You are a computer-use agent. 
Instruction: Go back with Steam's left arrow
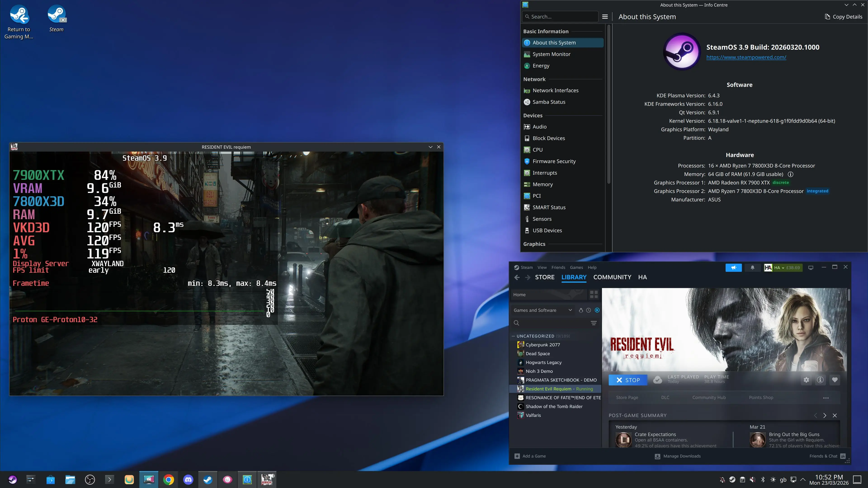(517, 277)
